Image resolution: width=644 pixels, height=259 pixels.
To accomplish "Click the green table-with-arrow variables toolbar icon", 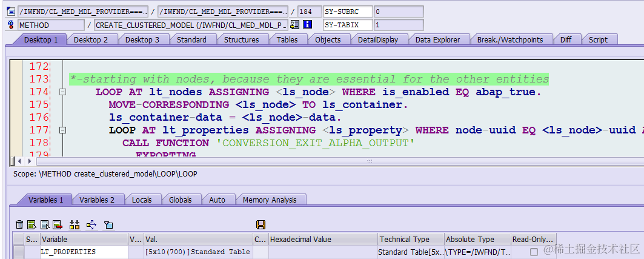I will point(32,224).
